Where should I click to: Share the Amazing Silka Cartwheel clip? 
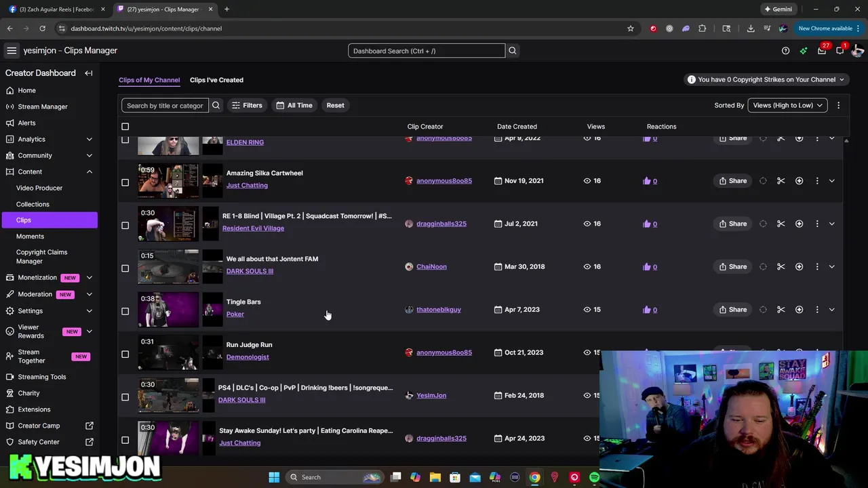coord(733,181)
